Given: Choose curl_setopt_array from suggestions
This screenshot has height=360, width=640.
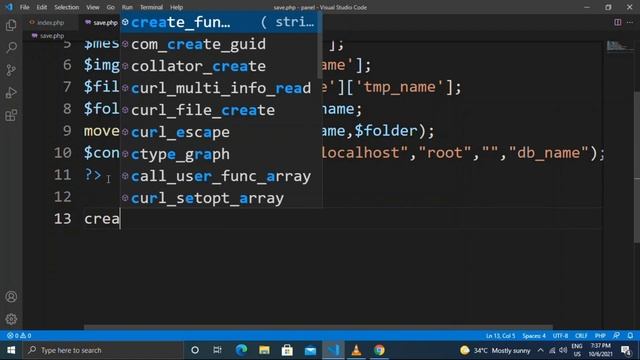Looking at the screenshot, I should [219, 198].
